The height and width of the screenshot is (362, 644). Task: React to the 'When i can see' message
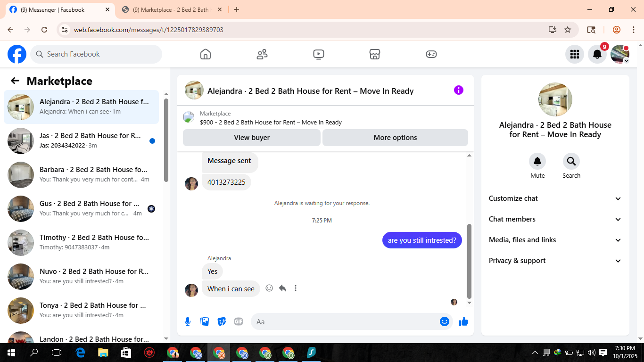pyautogui.click(x=269, y=288)
